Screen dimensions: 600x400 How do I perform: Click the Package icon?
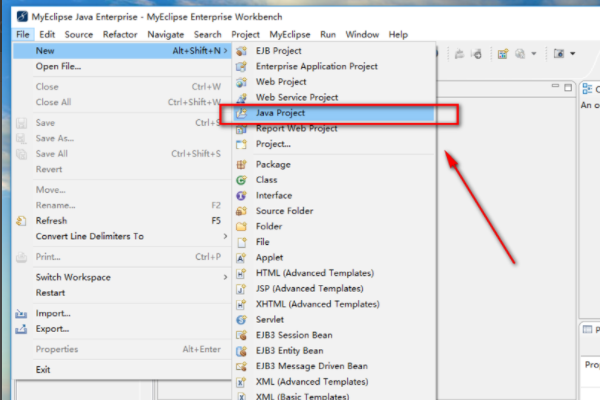click(x=241, y=164)
